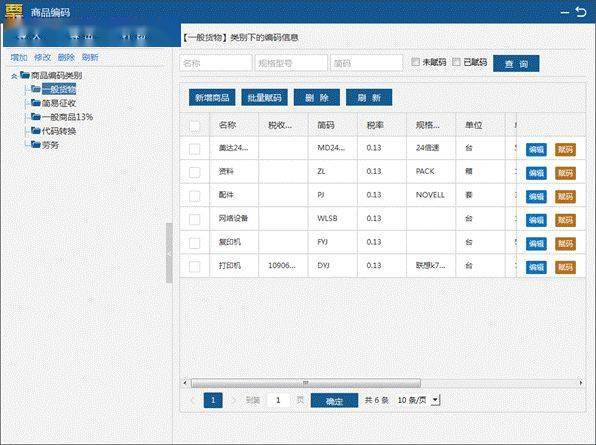Tick the select-all checkbox in table header
The image size is (596, 445).
[x=194, y=126]
